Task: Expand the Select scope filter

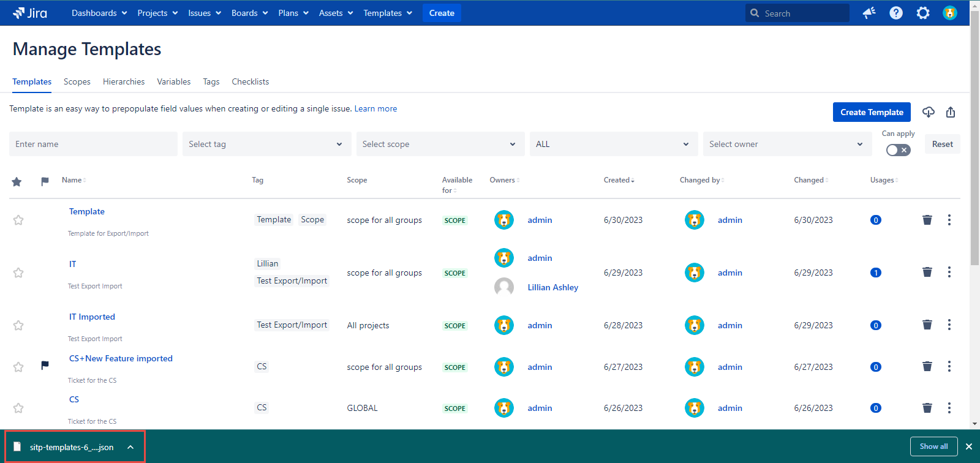Action: tap(440, 144)
